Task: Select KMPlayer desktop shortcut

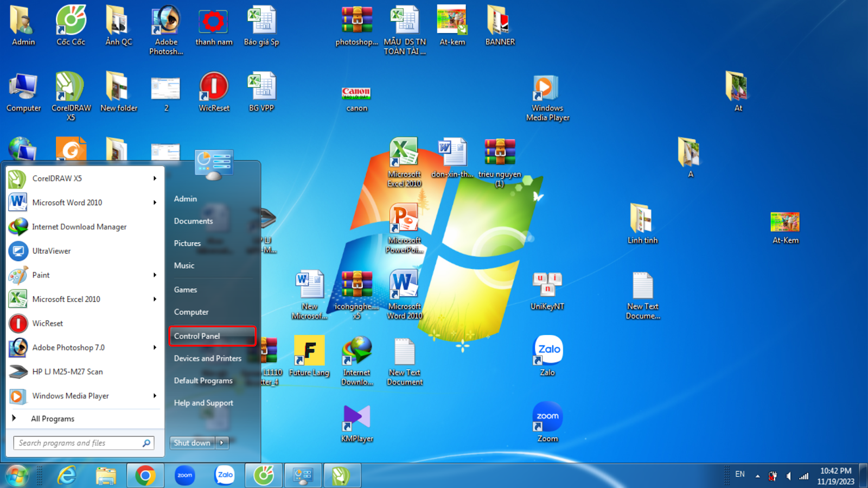Action: tap(356, 423)
